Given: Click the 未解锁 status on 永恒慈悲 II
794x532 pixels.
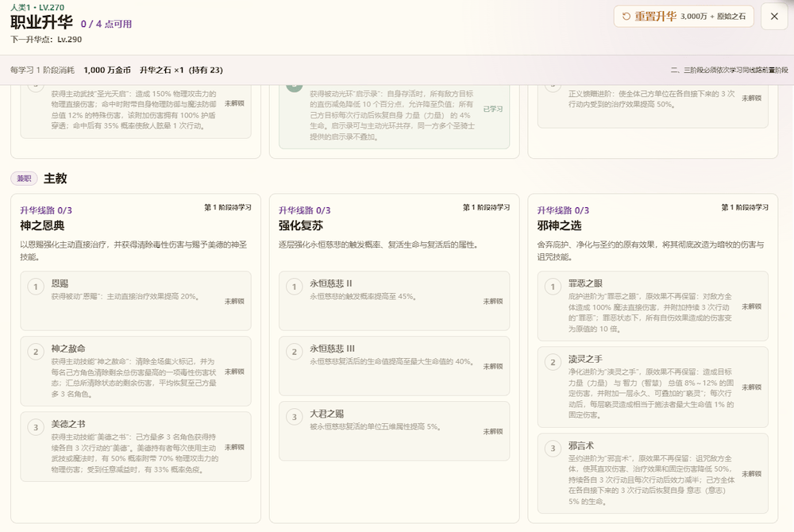Looking at the screenshot, I should (493, 301).
